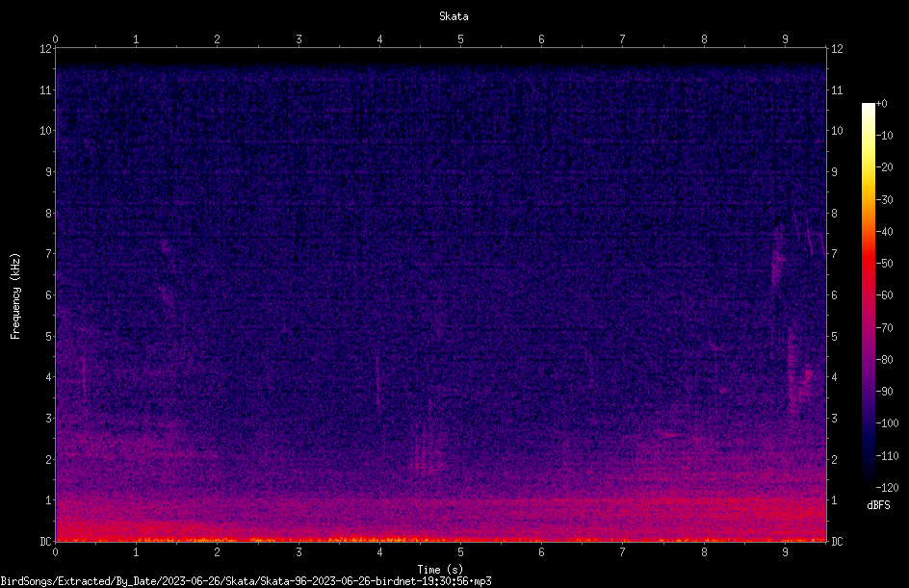Click "4" on the right frequency axis

[x=834, y=377]
